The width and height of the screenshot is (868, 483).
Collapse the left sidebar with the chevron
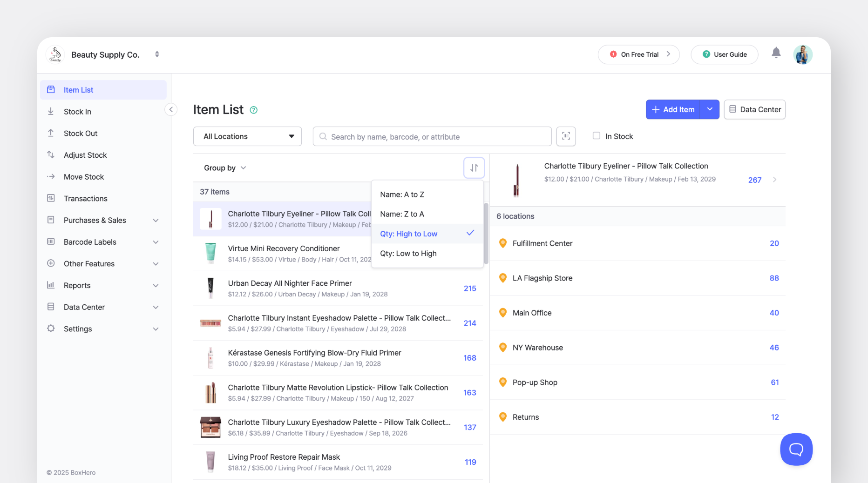[171, 109]
